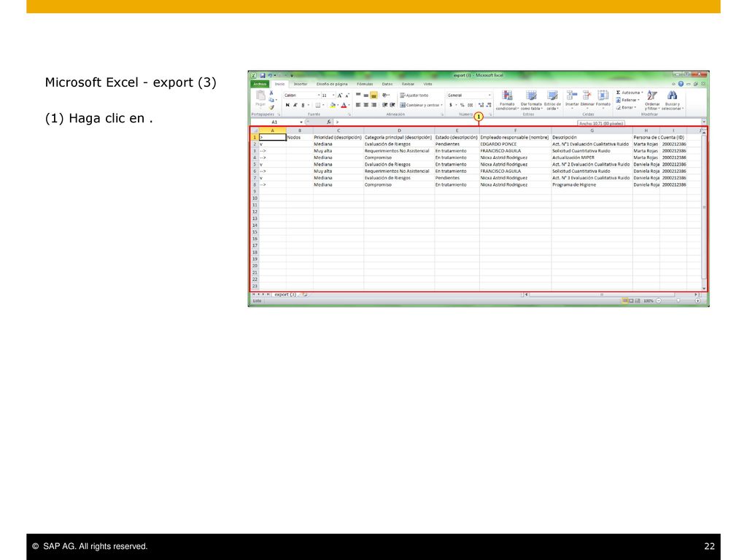Apply currency number format

(451, 105)
